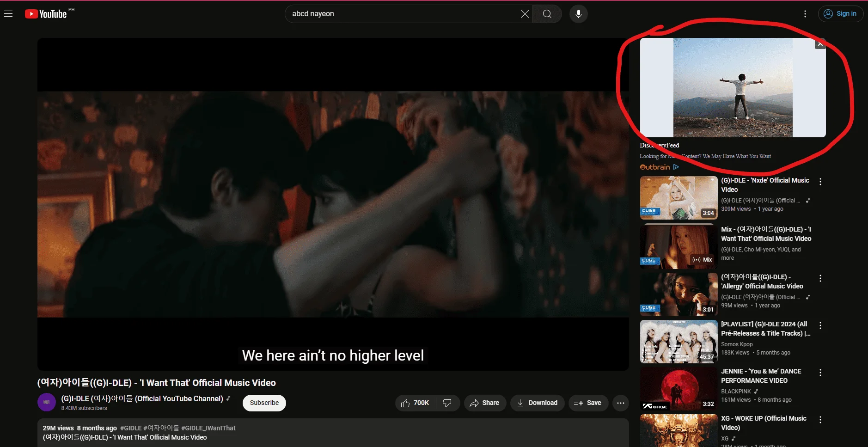Click the 8.43M subscribers text
This screenshot has width=868, height=447.
click(84, 408)
